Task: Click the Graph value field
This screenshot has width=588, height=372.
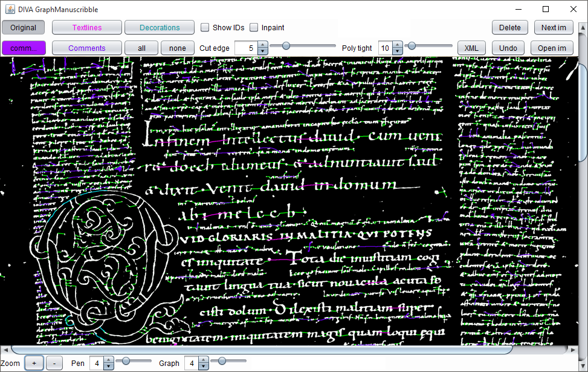Action: pos(192,363)
